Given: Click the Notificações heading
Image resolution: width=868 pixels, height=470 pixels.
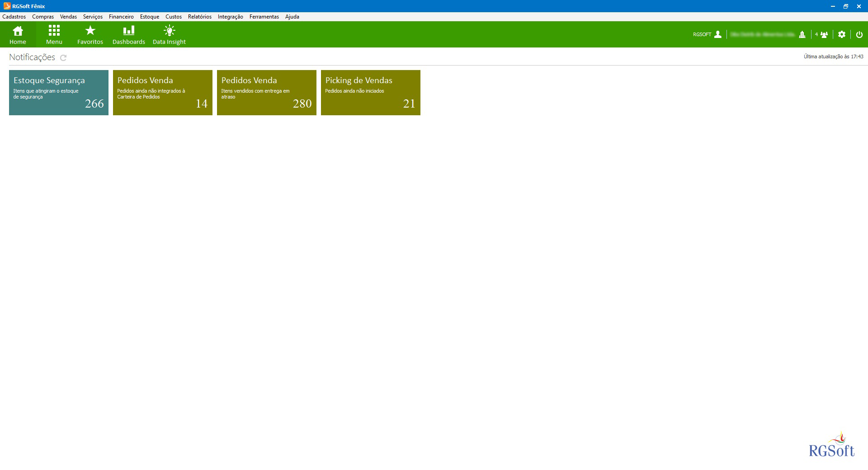Looking at the screenshot, I should click(32, 57).
